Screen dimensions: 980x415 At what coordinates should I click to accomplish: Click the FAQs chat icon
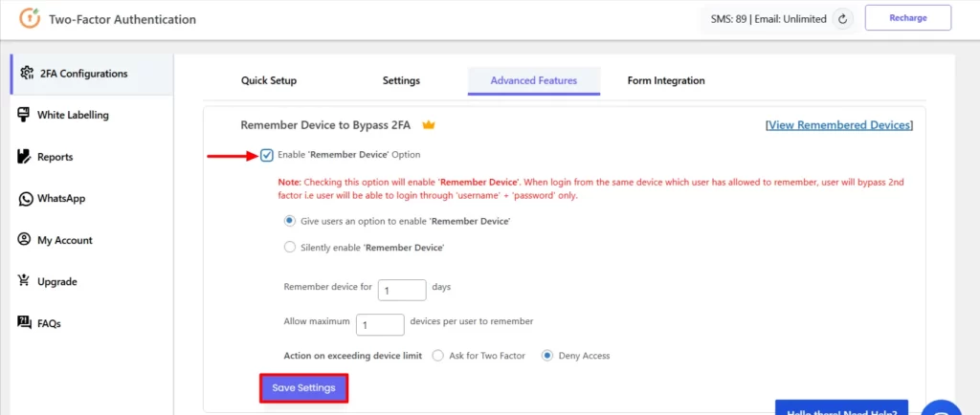coord(24,322)
